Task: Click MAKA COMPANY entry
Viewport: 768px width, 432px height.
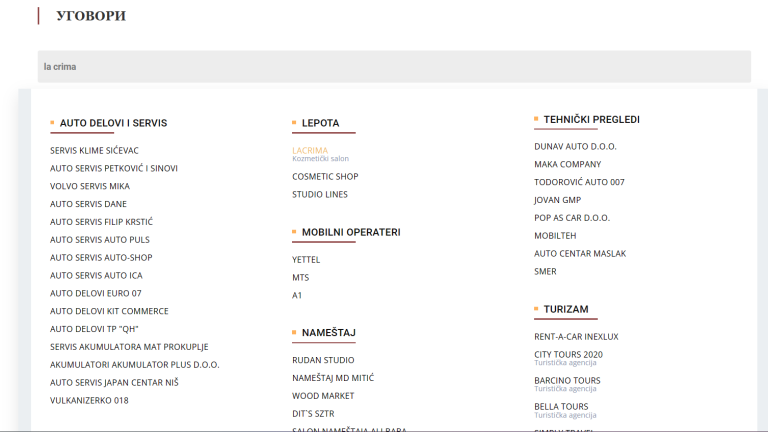Action: (x=568, y=164)
